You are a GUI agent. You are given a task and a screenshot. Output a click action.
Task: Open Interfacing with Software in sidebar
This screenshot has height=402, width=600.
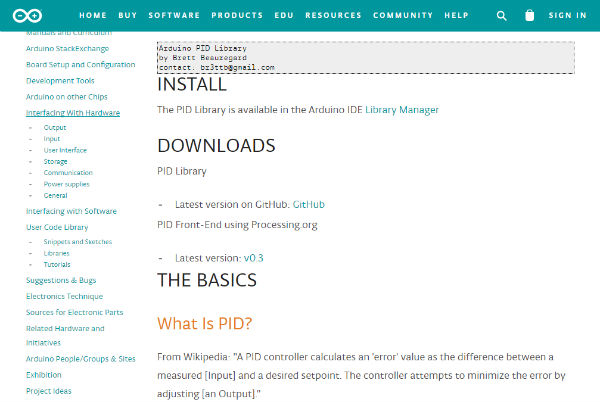[x=71, y=211]
